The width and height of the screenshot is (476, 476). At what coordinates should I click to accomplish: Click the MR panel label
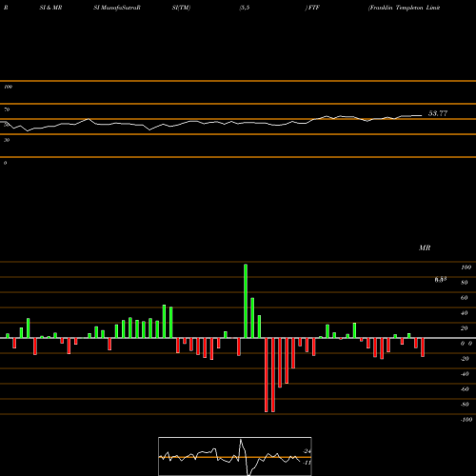pyautogui.click(x=425, y=248)
